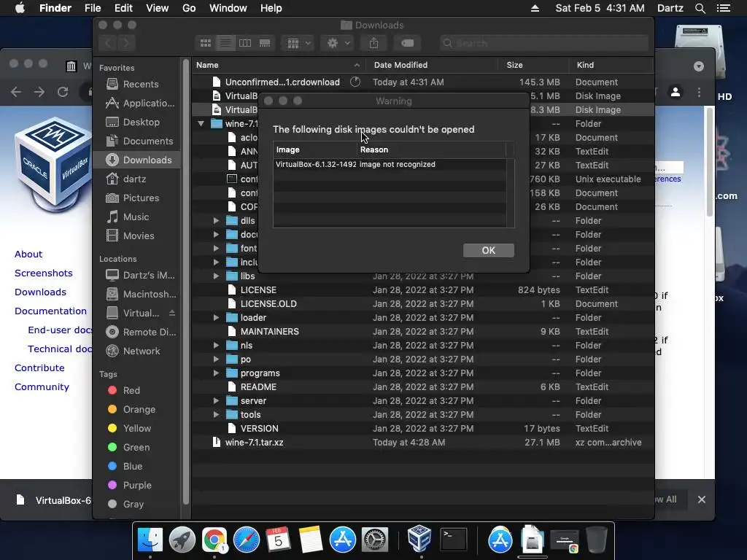Viewport: 747px width, 560px height.
Task: Open Finder action gear menu
Action: tap(338, 43)
